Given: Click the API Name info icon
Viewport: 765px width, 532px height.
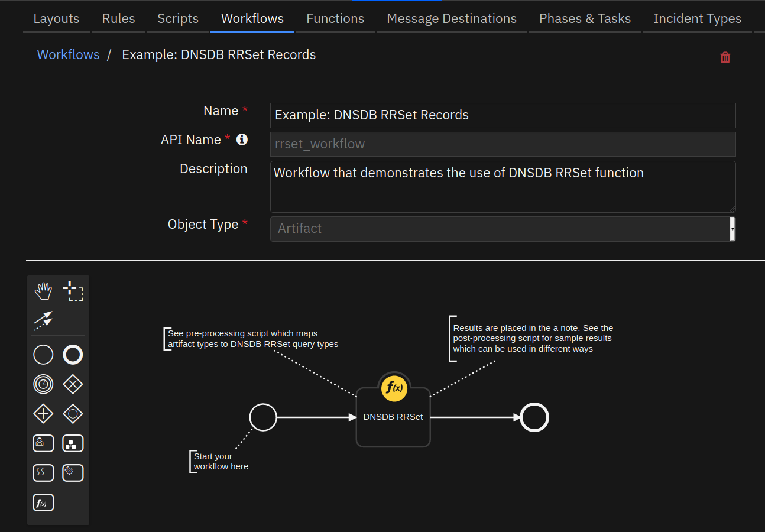Looking at the screenshot, I should pos(242,140).
